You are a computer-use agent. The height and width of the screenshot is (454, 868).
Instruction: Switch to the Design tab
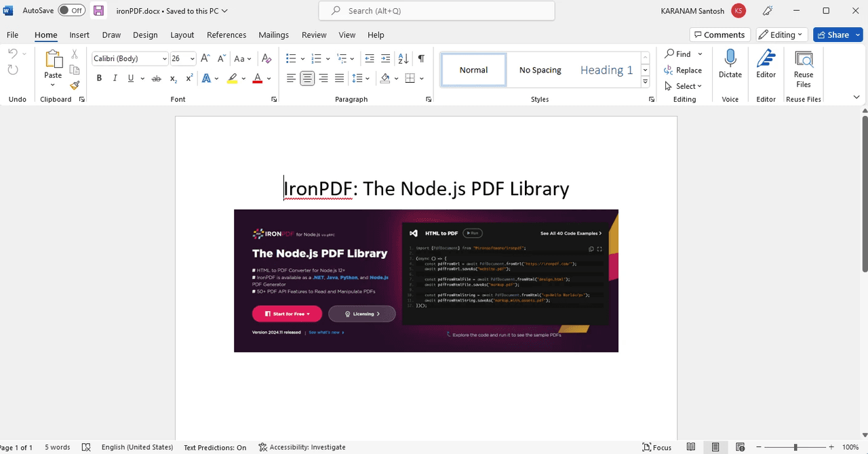tap(145, 35)
